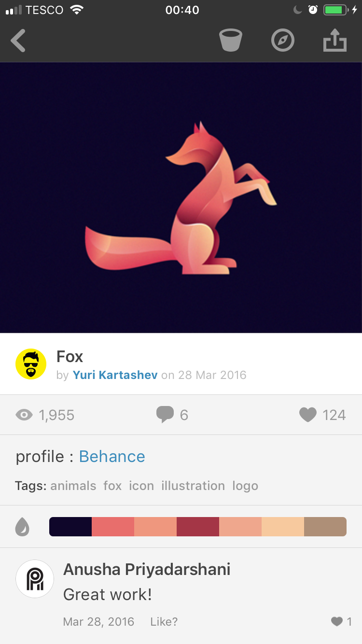Open the Fox illustration image
This screenshot has height=644, width=362.
click(181, 197)
